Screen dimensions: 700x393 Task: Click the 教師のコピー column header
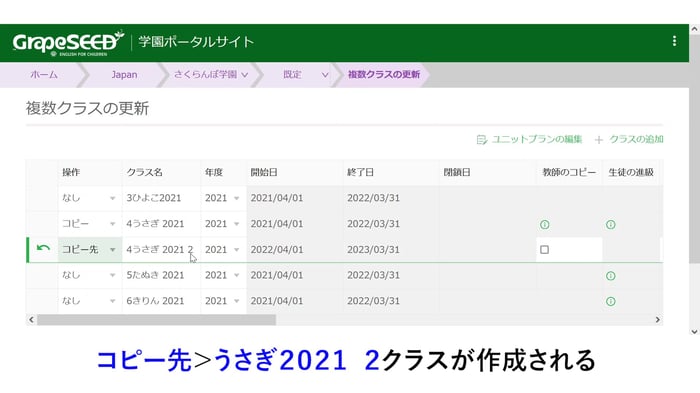coord(569,172)
